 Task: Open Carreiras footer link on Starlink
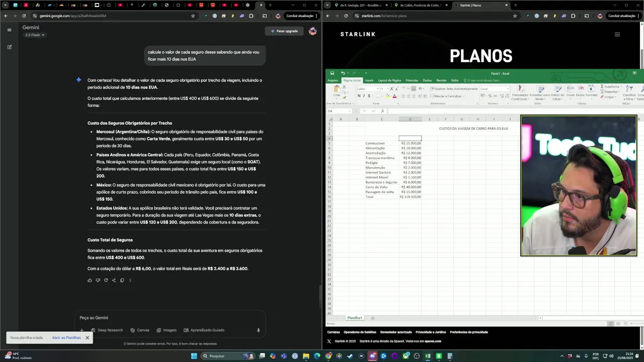point(334,332)
